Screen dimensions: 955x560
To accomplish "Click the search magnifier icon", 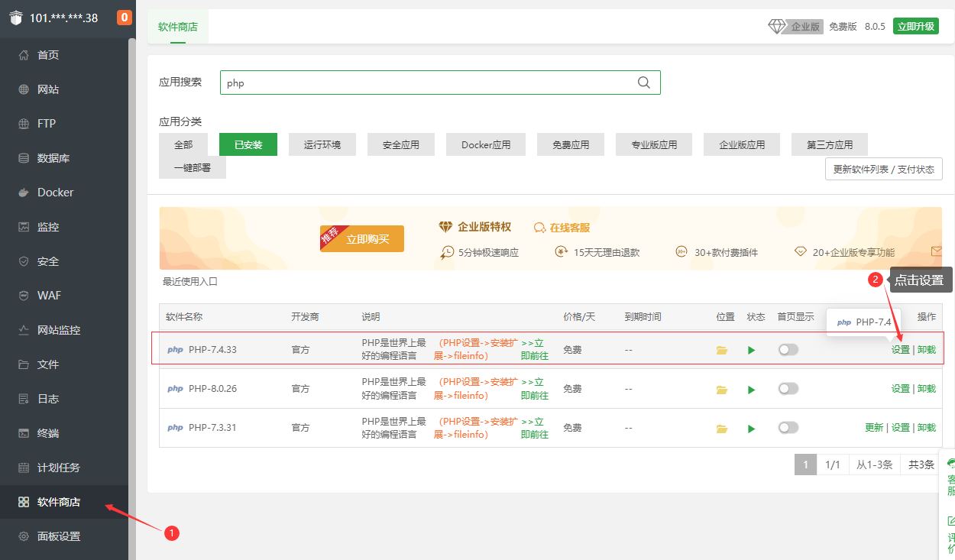I will [643, 82].
